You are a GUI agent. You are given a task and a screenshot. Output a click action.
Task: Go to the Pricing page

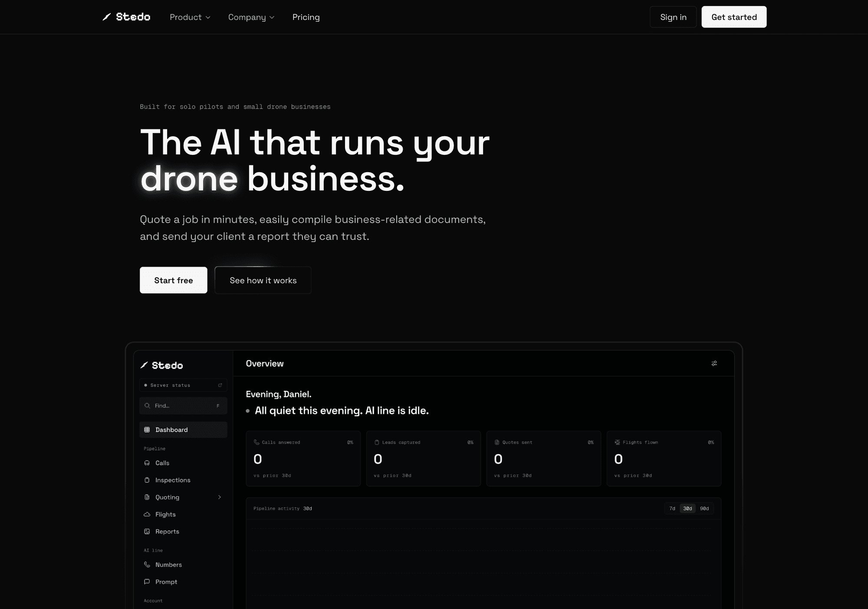click(306, 17)
